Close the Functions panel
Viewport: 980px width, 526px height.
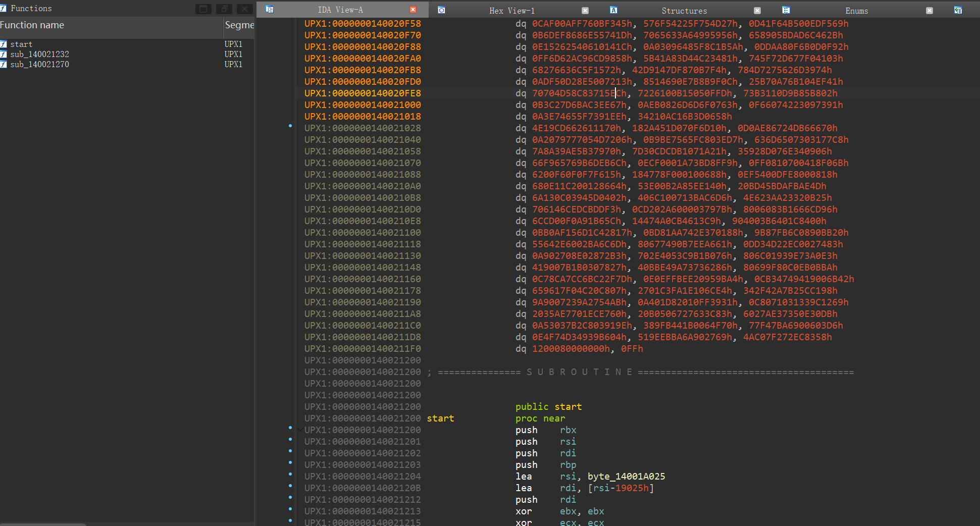coord(245,9)
